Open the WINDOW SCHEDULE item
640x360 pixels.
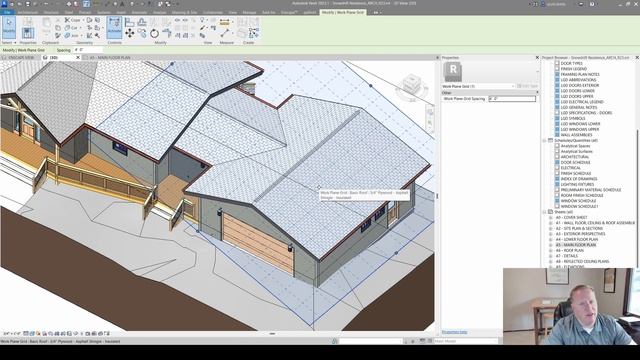578,201
